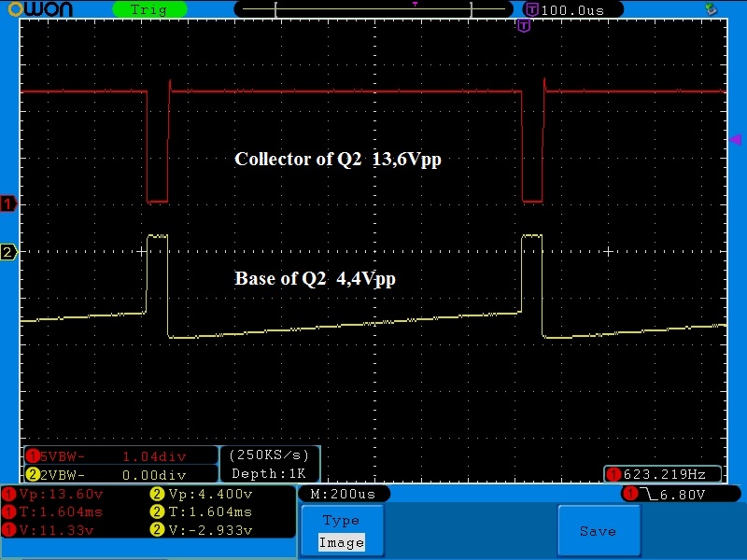The image size is (747, 560).
Task: Click the green Trig status indicator
Action: point(148,9)
